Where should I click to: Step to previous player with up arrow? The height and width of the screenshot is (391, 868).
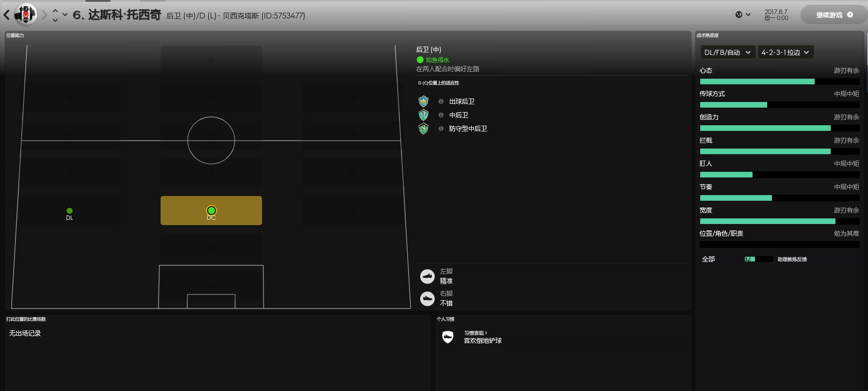point(55,11)
